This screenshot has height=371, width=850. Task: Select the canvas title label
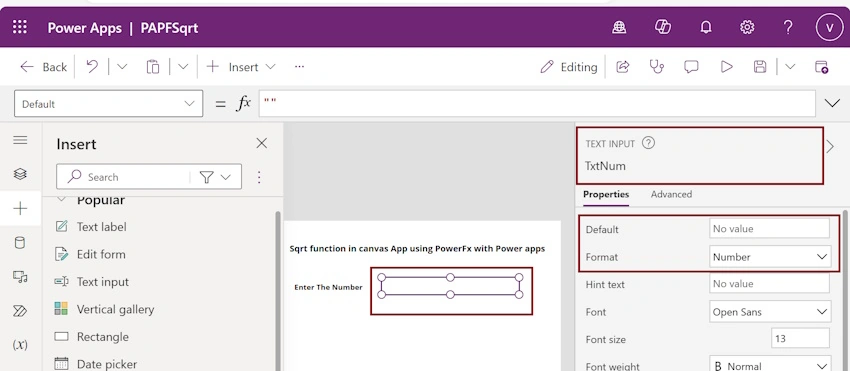point(417,249)
